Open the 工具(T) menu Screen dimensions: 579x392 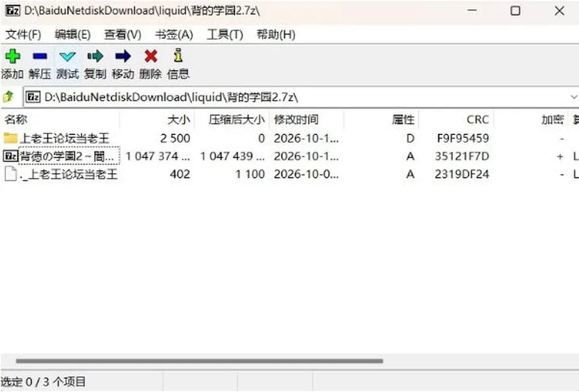(224, 35)
